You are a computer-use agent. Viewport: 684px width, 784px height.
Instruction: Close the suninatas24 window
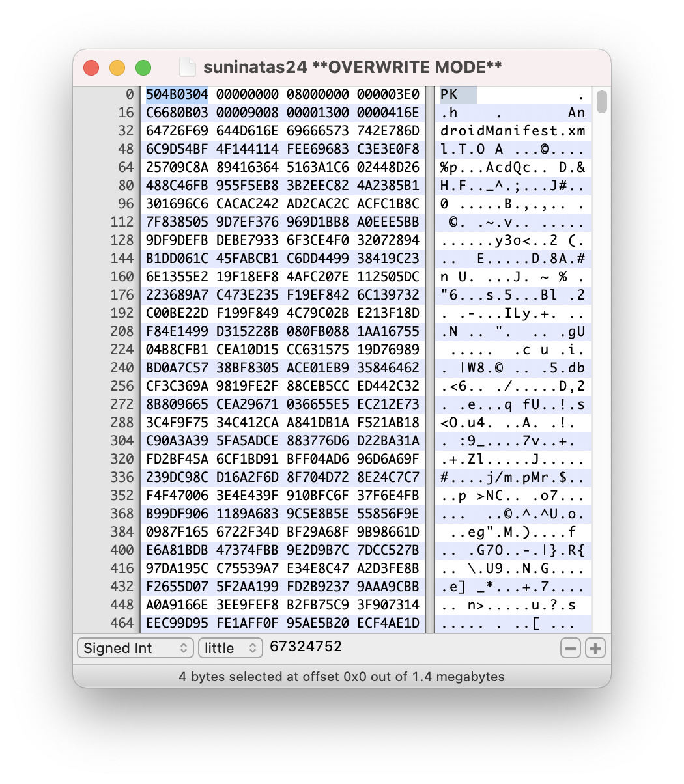pyautogui.click(x=91, y=67)
